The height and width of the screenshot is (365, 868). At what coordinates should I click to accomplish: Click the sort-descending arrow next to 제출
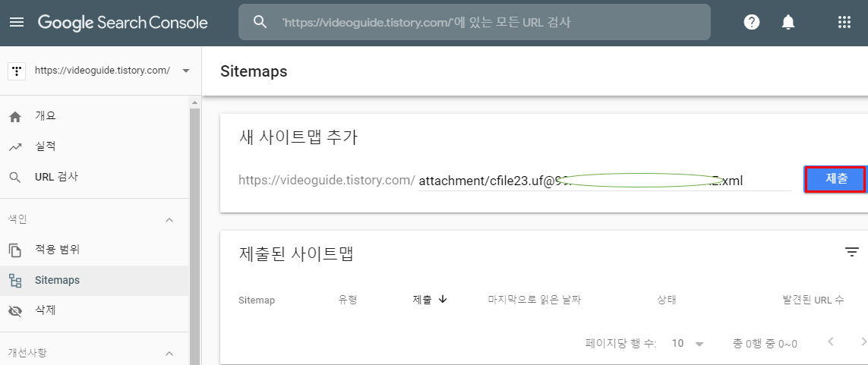pyautogui.click(x=442, y=299)
